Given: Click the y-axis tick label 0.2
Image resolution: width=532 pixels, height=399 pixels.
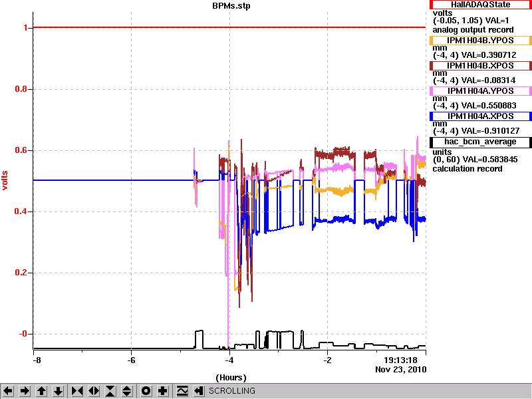Looking at the screenshot, I should click(21, 273).
